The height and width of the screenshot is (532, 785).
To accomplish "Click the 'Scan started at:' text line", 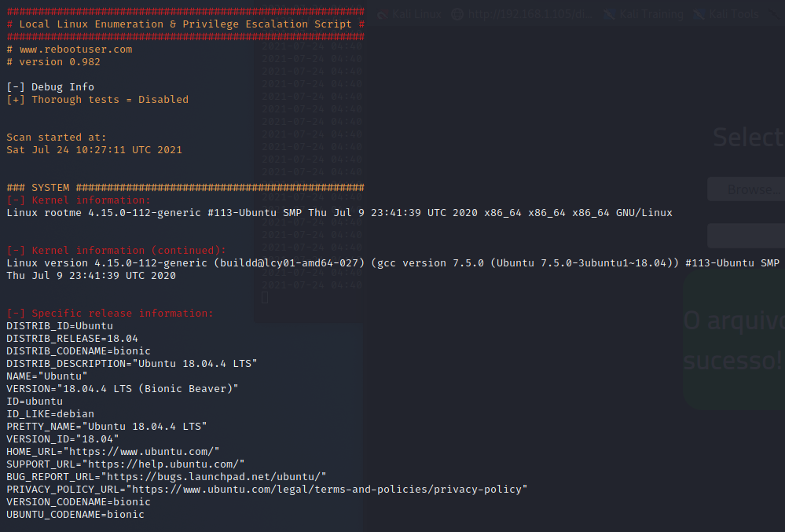I will point(57,138).
